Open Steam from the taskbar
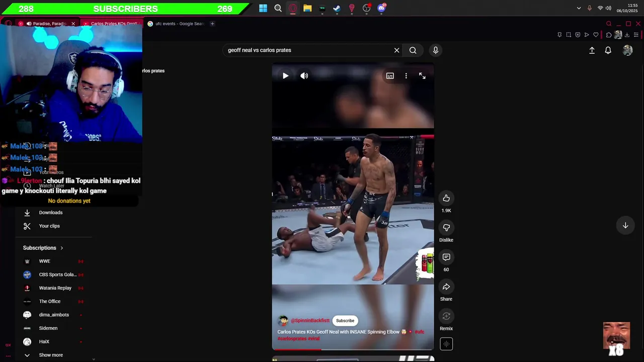644x362 pixels. click(x=337, y=8)
